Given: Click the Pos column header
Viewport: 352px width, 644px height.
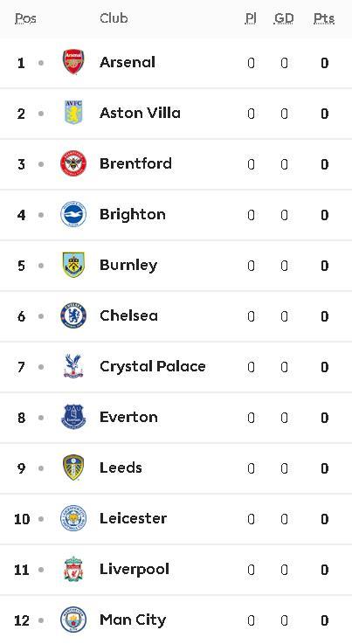Looking at the screenshot, I should [x=25, y=18].
